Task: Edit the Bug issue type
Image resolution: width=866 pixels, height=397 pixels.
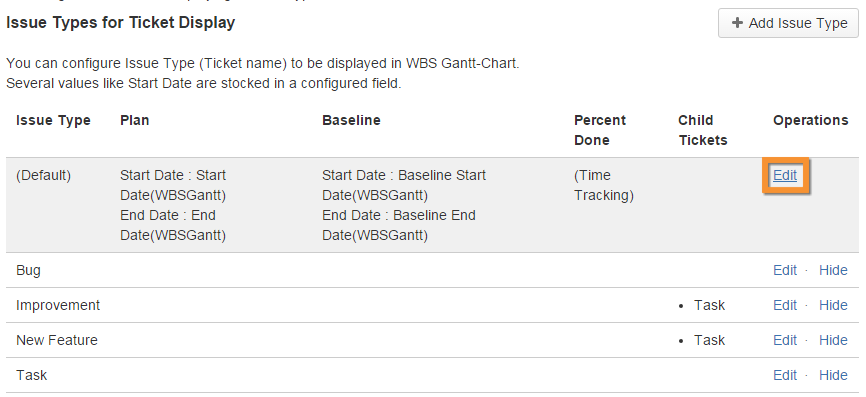Action: 785,271
